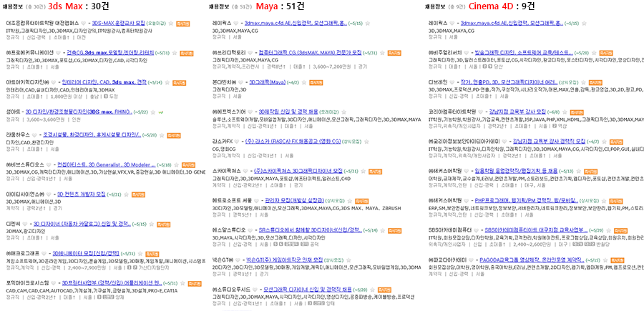Image resolution: width=644 pixels, height=311 pixels.
Task: Click the star on 건축CG,3ds max posting
Action: click(x=175, y=53)
